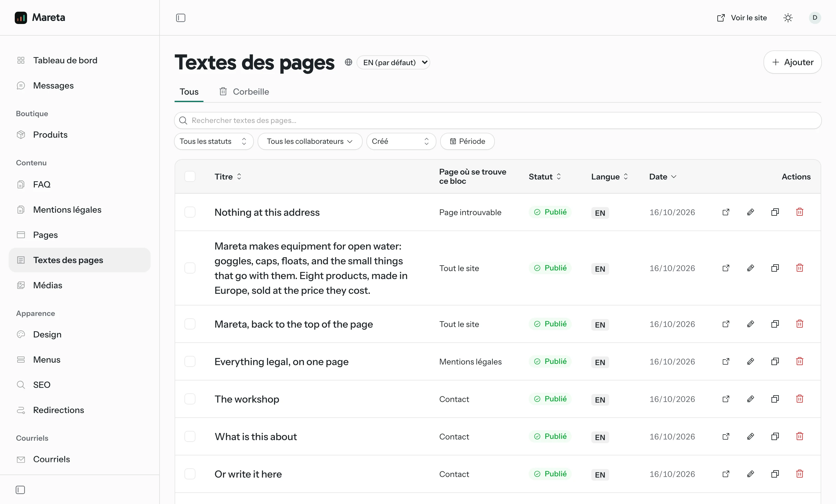
Task: Go to Menus in sidebar
Action: [x=79, y=360]
